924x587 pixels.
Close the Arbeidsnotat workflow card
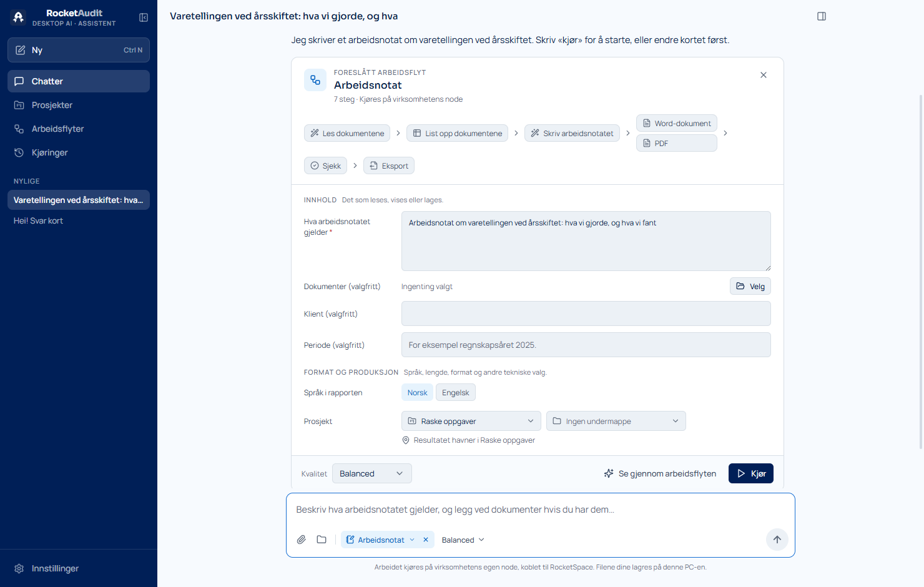(x=764, y=75)
